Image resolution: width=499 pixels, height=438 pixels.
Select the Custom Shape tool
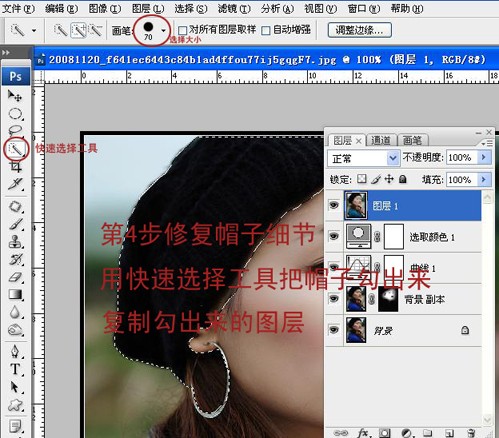point(15,405)
